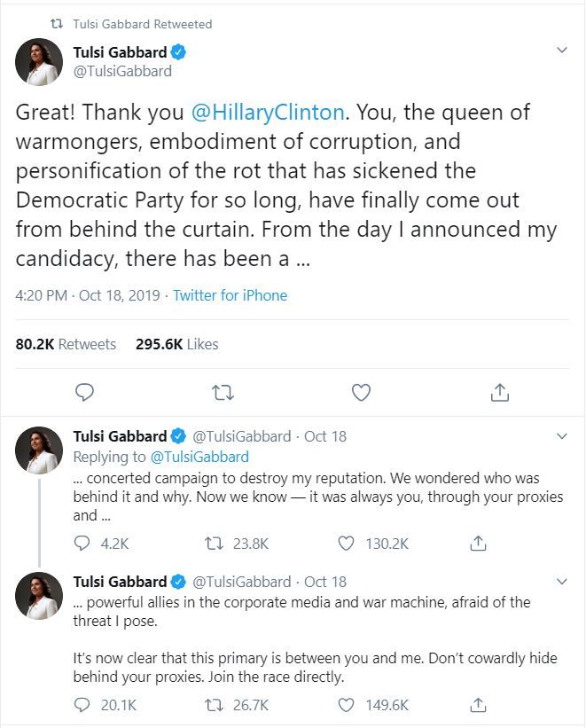Expand the main tweet's options chevron

pos(561,51)
